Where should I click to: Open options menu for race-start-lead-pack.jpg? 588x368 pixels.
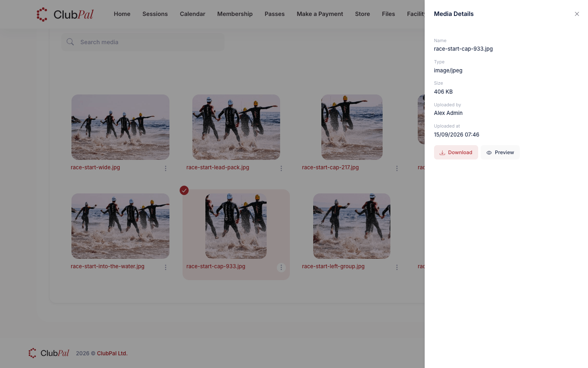tap(281, 168)
